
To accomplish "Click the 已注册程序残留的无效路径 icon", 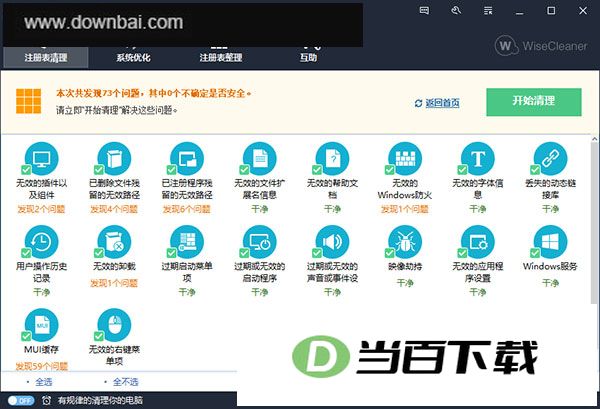I will tap(187, 158).
